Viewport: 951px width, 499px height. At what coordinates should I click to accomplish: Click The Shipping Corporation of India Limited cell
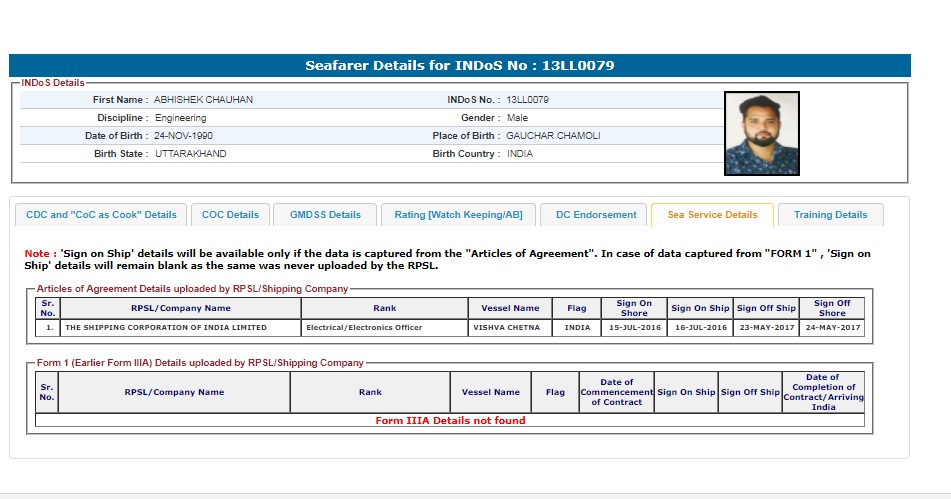click(166, 328)
